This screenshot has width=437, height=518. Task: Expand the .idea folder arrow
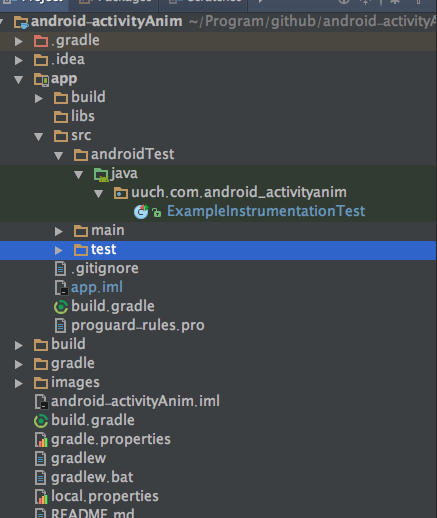[x=19, y=60]
